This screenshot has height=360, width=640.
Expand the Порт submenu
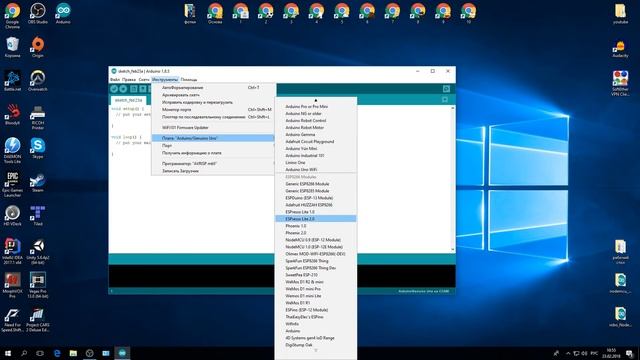pos(213,145)
